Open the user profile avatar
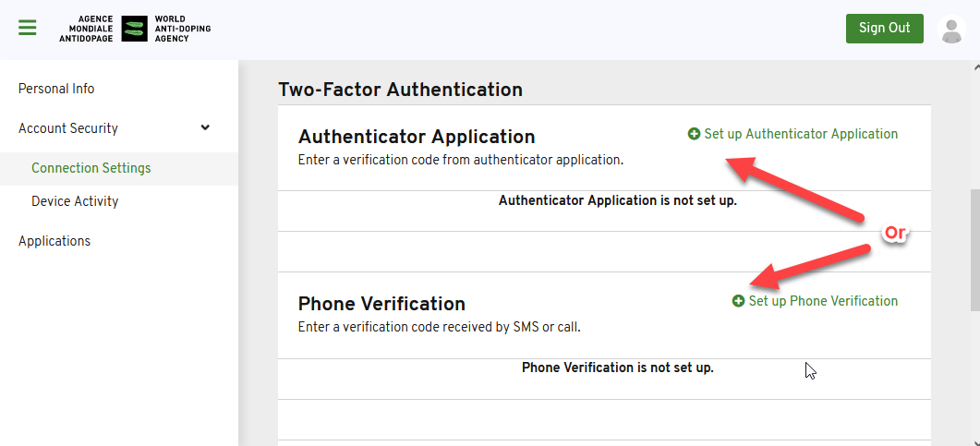This screenshot has width=980, height=446. tap(951, 30)
